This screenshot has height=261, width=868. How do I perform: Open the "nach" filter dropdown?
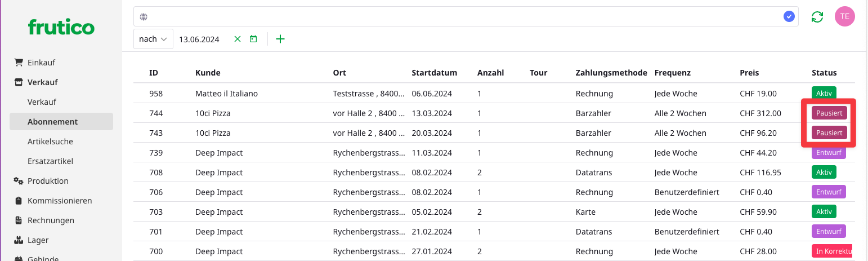[x=153, y=39]
